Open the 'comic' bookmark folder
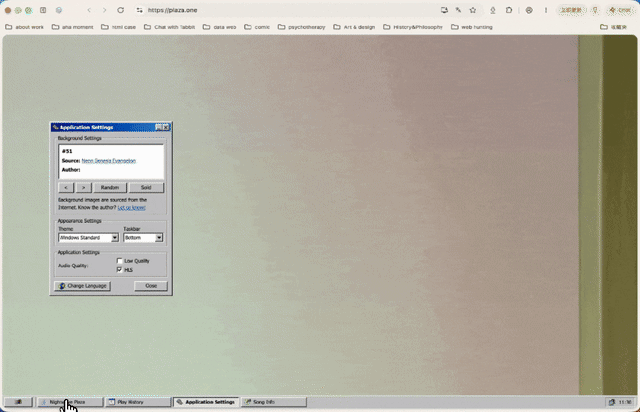 click(x=257, y=27)
